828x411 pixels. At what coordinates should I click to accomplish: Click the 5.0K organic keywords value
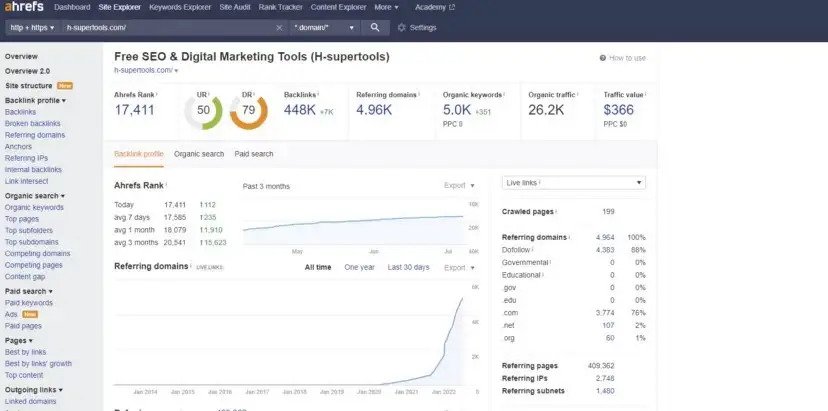[x=457, y=110]
